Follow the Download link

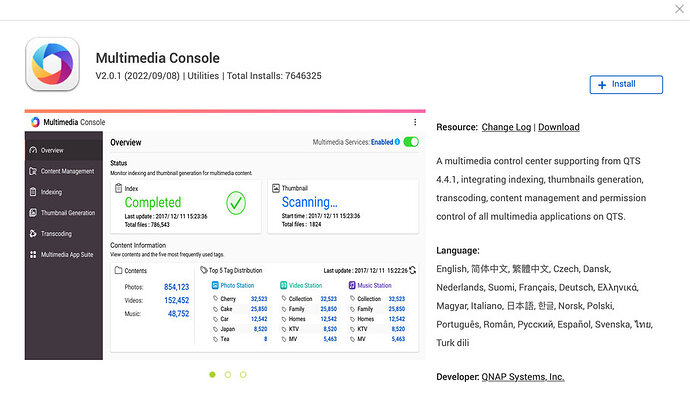point(559,127)
